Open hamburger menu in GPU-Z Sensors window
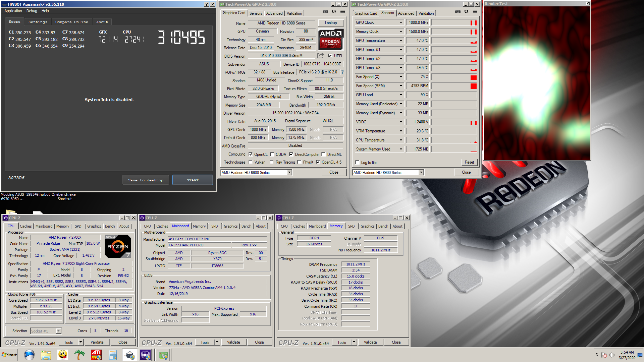 [x=475, y=12]
